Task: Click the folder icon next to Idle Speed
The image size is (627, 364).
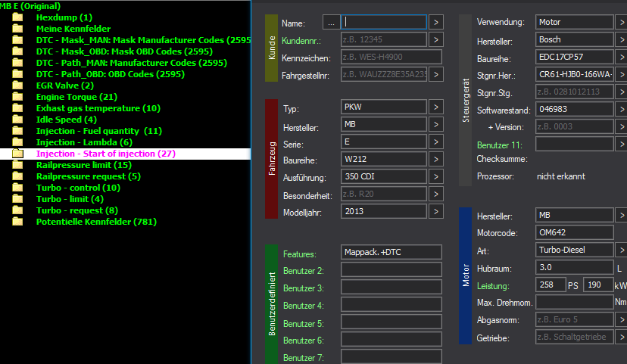Action: click(x=17, y=120)
